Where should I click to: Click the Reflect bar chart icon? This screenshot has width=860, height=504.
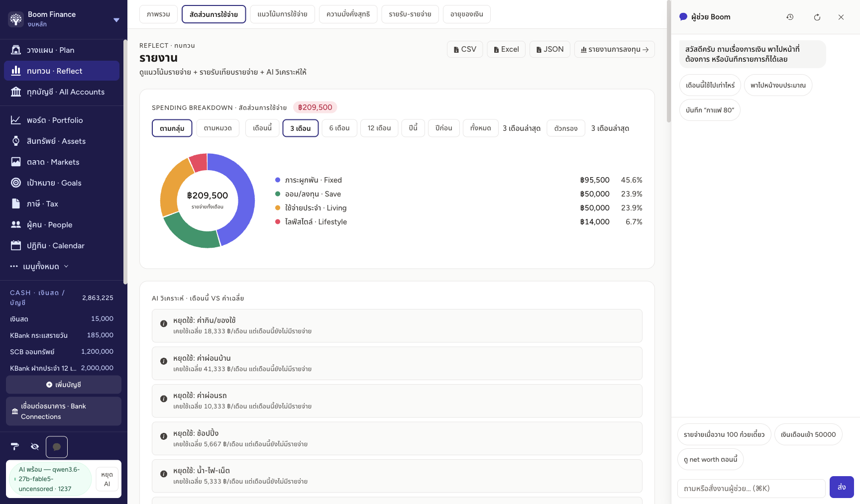(x=16, y=71)
